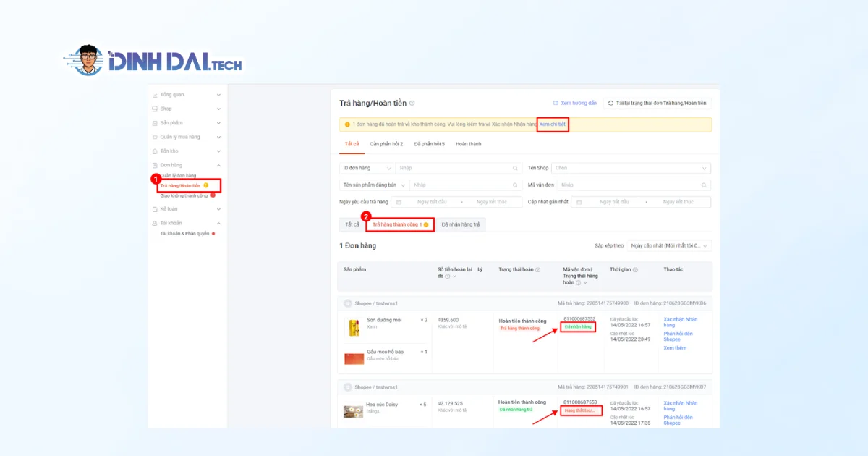
Task: Click the shop avatar of order 210628GG3MYKD6
Action: (348, 303)
